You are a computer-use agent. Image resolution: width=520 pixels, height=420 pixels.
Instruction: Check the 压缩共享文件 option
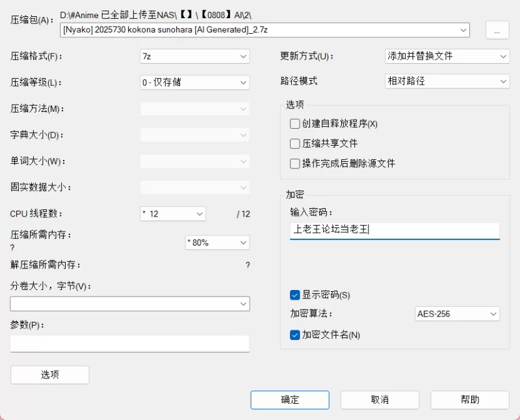coord(295,143)
